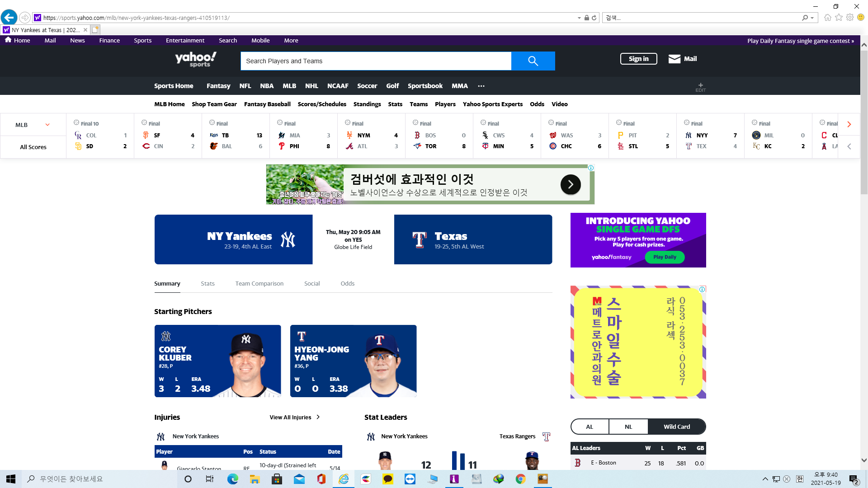This screenshot has width=868, height=488.
Task: Open browser search provider dropdown arrow
Action: 812,18
